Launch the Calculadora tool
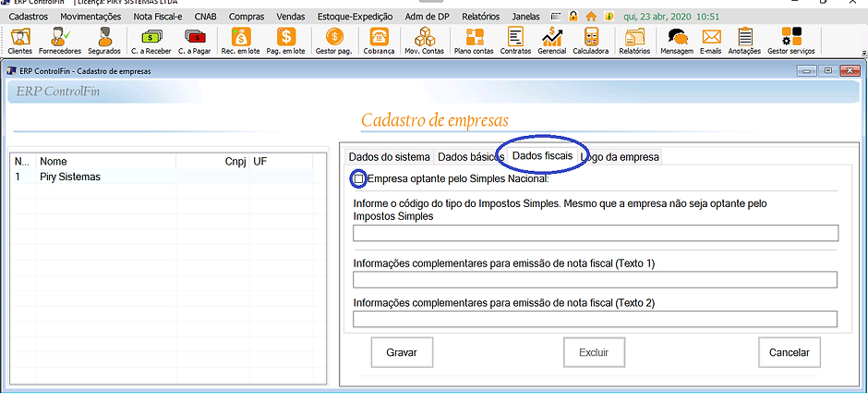 591,42
